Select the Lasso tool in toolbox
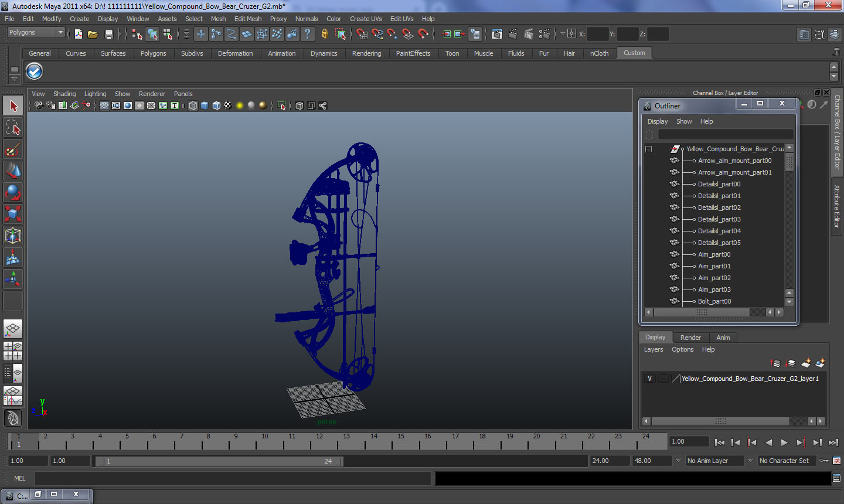Viewport: 844px width, 504px height. (x=13, y=128)
